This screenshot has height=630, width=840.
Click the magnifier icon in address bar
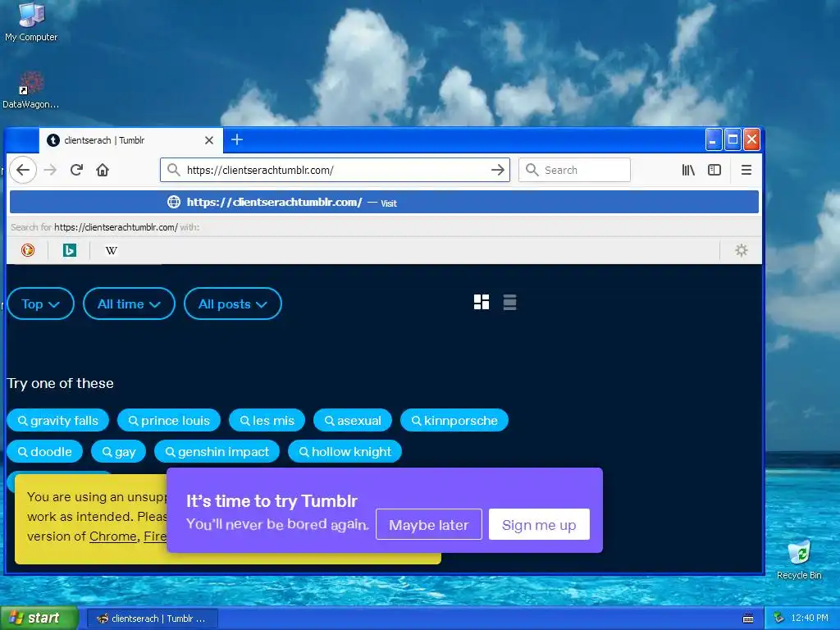click(173, 170)
